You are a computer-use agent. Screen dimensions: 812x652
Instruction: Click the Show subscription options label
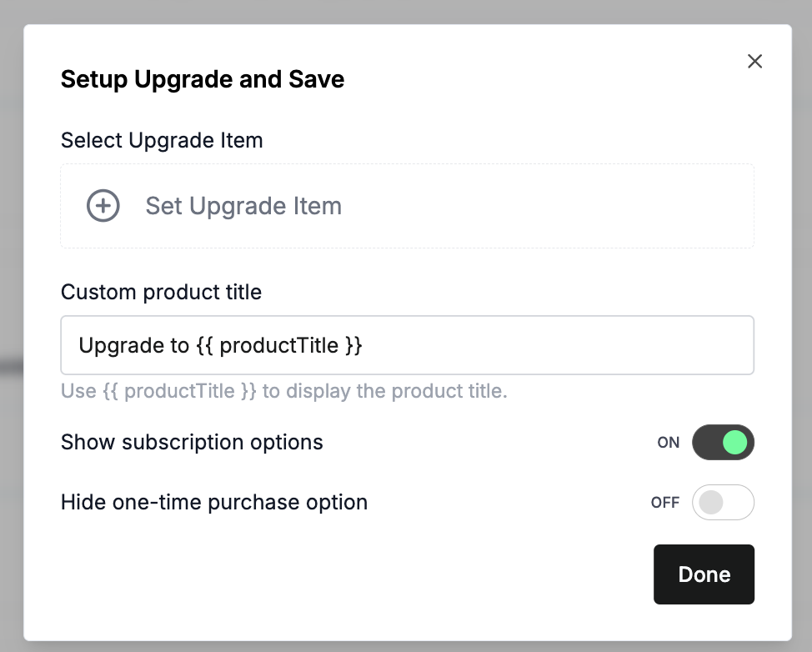tap(192, 442)
